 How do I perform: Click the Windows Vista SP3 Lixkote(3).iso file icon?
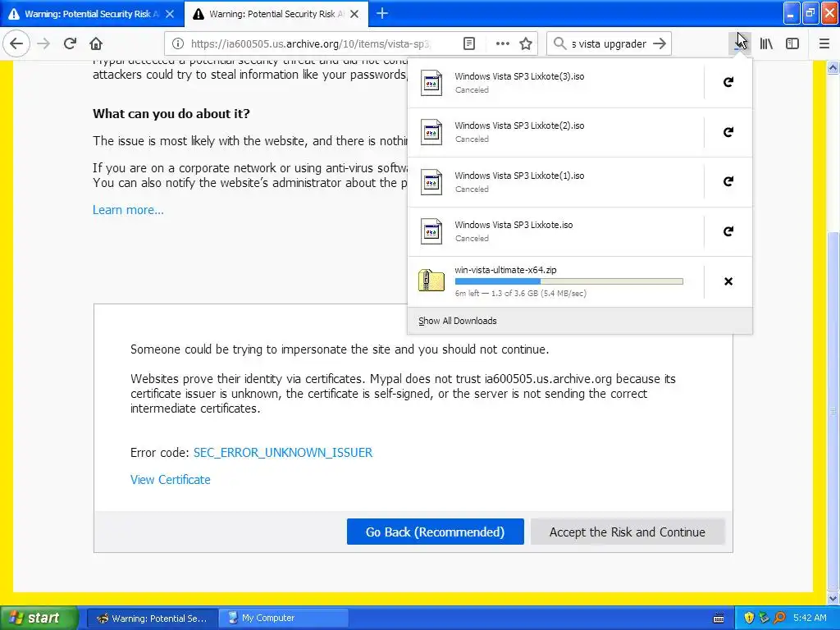[x=431, y=83]
